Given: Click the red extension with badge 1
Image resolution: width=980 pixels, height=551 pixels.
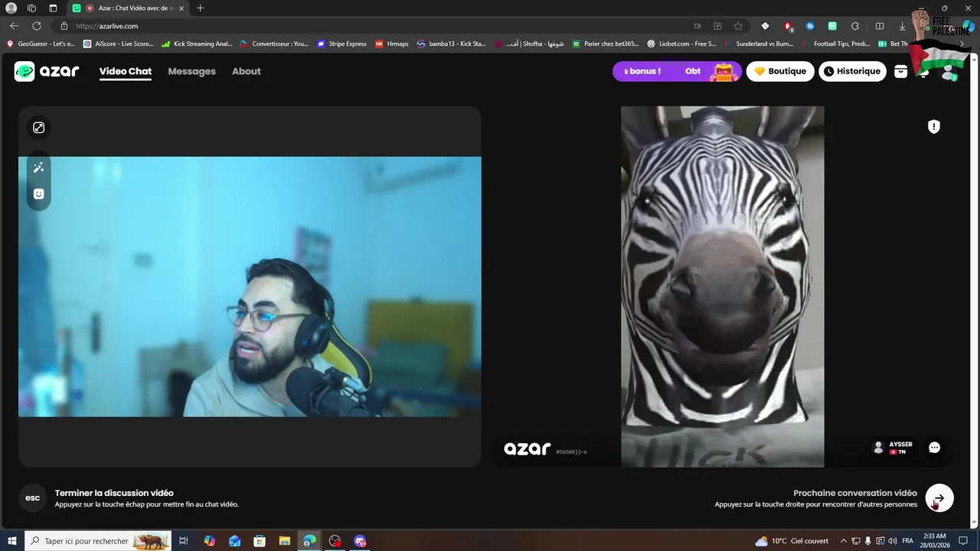Looking at the screenshot, I should [788, 26].
